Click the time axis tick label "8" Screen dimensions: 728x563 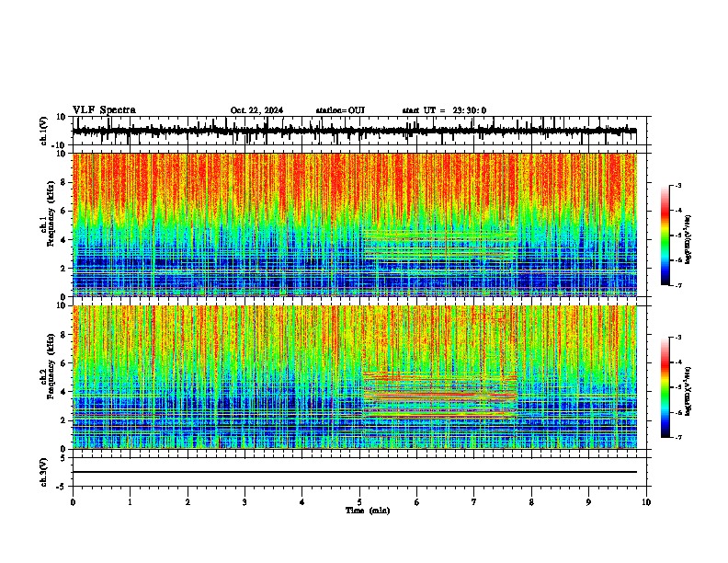point(531,502)
